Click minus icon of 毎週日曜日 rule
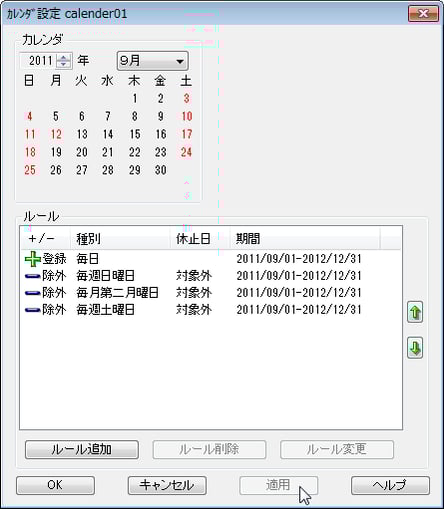The height and width of the screenshot is (509, 444). 33,276
